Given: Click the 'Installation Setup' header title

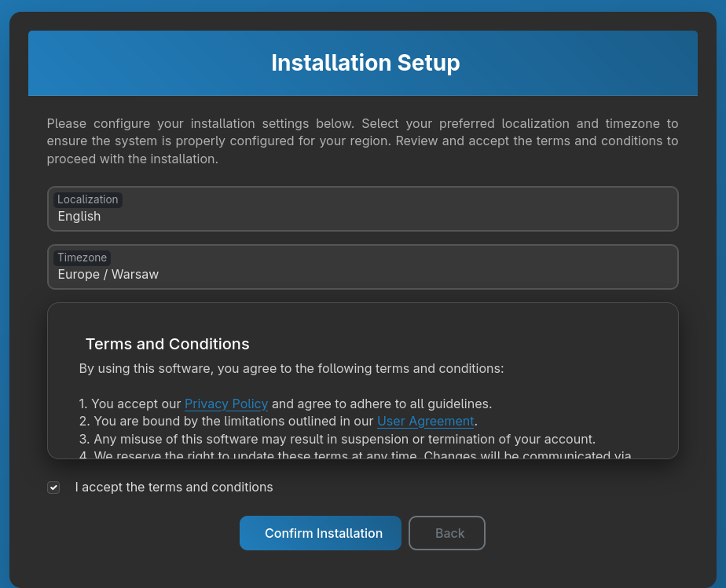Looking at the screenshot, I should [x=365, y=63].
